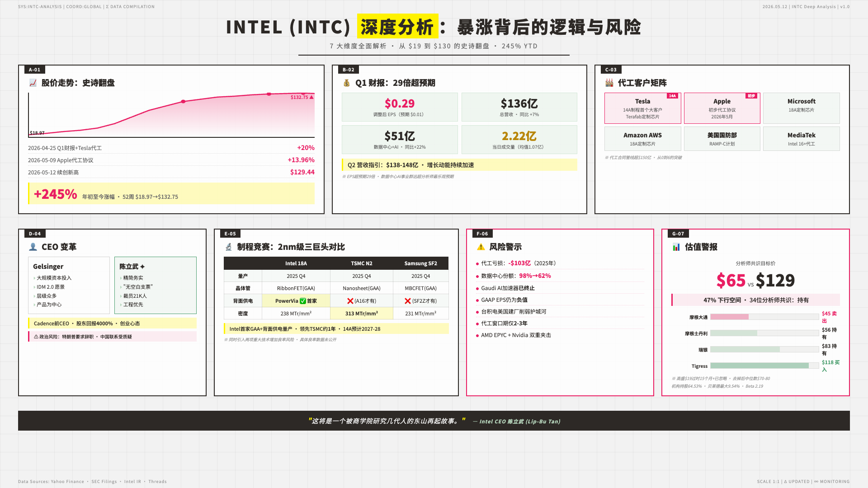The image size is (868, 488).
Task: Click the green checkmark in the PowerVia cell
Action: click(x=303, y=301)
